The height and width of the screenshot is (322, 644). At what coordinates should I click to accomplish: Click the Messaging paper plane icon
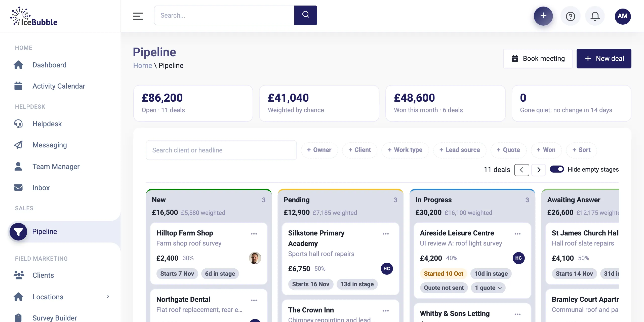coord(18,145)
